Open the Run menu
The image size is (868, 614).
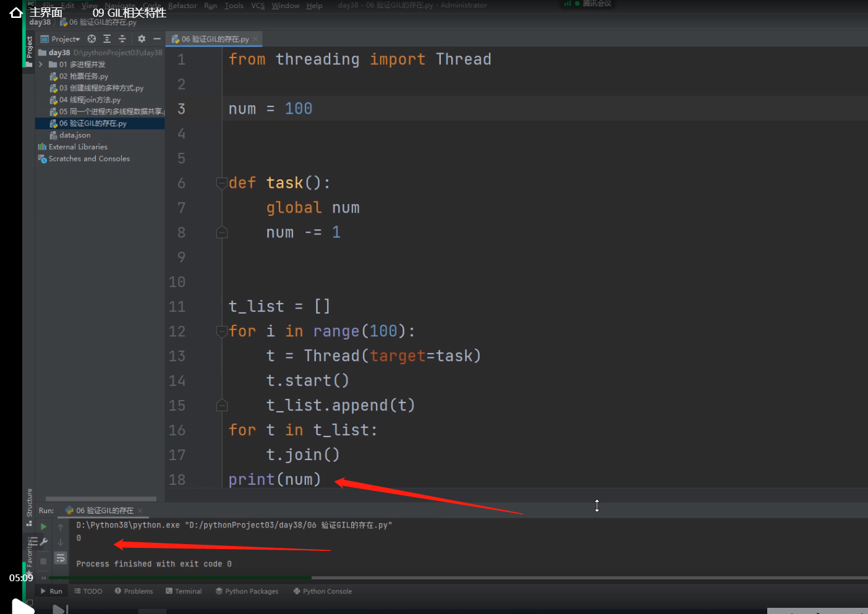pos(211,6)
